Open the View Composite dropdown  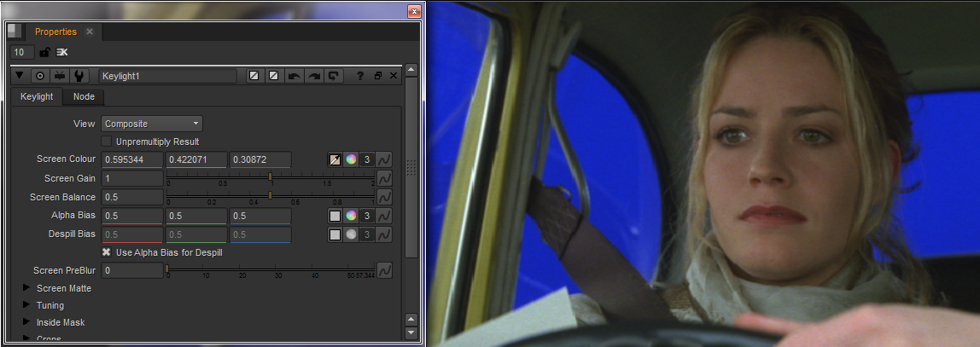click(x=151, y=124)
